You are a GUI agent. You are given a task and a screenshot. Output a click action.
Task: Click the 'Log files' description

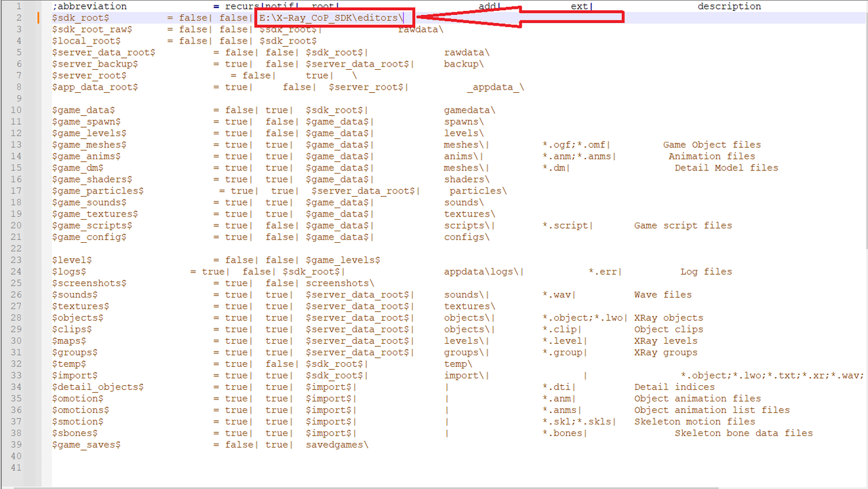click(x=707, y=271)
